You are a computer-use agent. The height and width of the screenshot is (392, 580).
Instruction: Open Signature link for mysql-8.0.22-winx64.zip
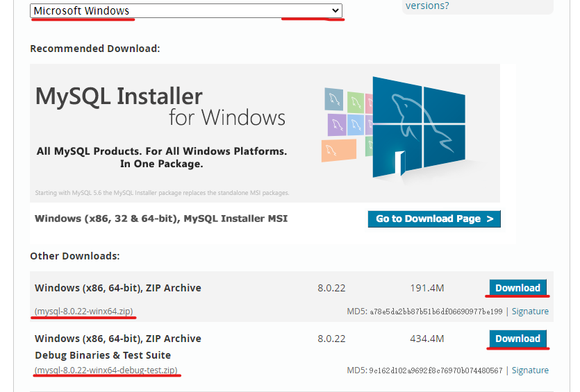(x=530, y=312)
